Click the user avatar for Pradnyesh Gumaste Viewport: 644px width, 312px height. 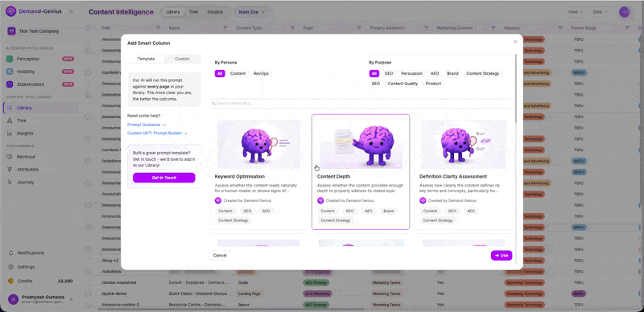coord(13,299)
